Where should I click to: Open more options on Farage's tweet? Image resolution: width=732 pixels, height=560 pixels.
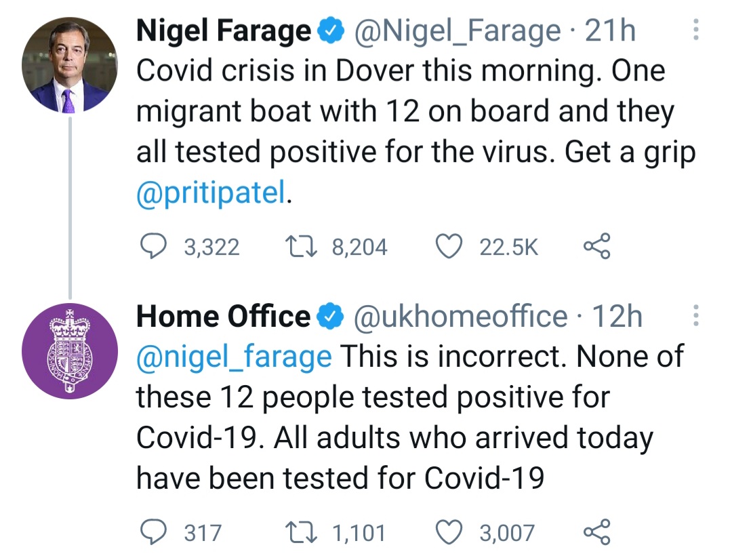695,30
